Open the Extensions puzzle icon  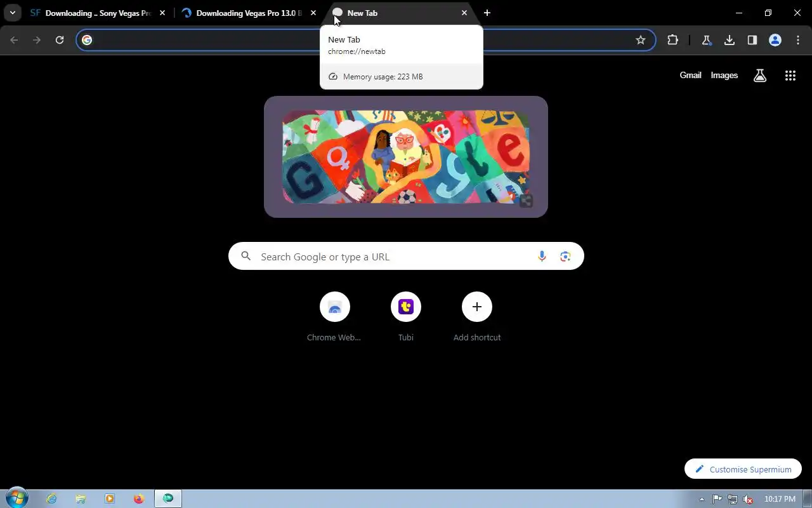pyautogui.click(x=672, y=40)
